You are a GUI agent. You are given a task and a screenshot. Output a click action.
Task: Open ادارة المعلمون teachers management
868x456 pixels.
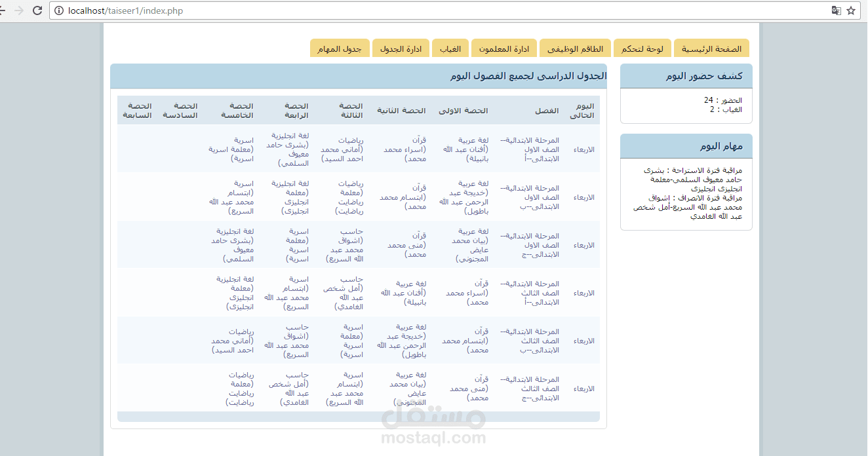[503, 48]
